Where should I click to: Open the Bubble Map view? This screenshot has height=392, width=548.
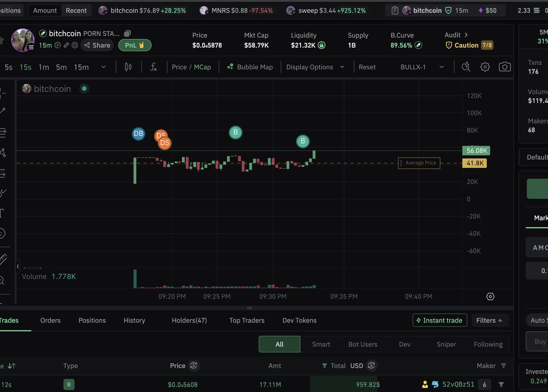(x=250, y=67)
